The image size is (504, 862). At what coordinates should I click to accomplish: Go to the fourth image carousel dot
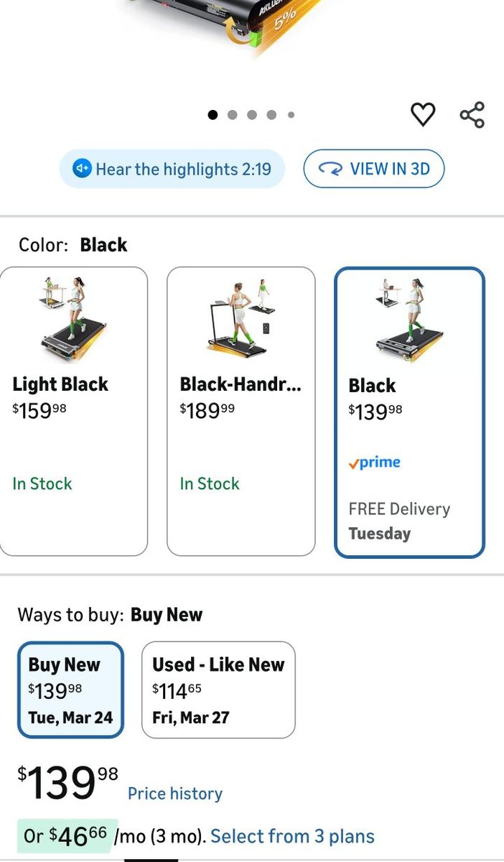click(271, 115)
